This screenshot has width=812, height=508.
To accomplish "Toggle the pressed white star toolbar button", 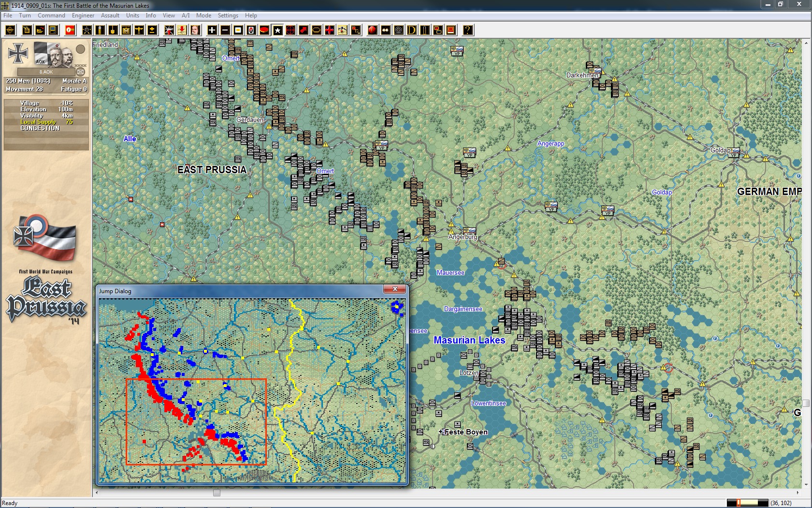I will pyautogui.click(x=277, y=30).
